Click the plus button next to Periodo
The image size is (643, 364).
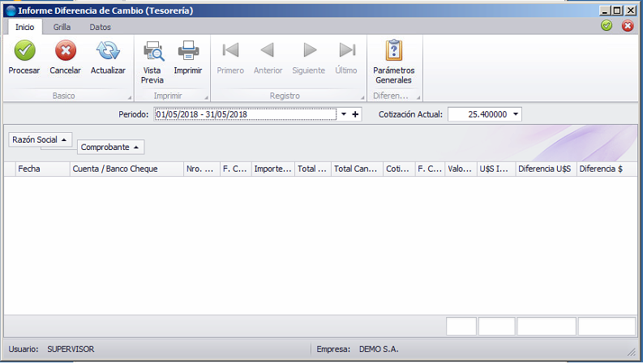[x=355, y=114]
